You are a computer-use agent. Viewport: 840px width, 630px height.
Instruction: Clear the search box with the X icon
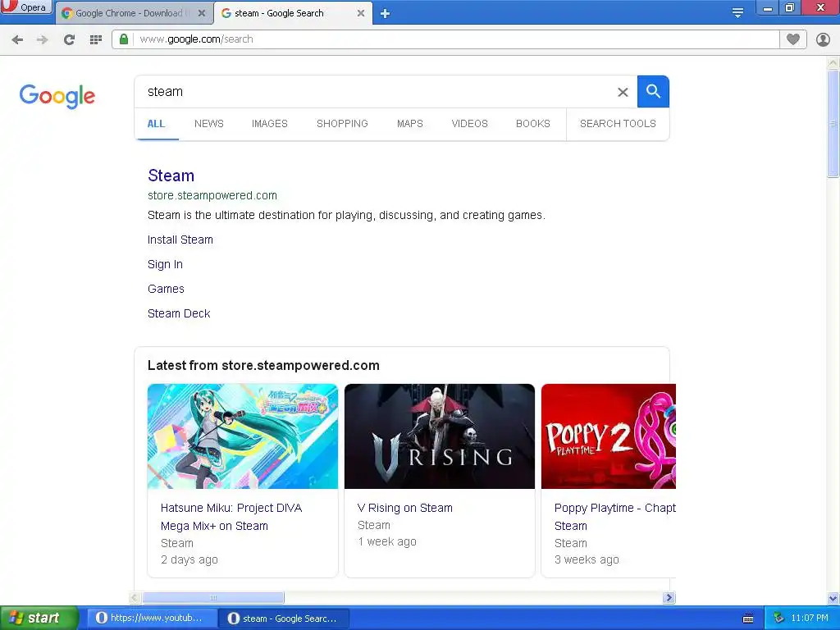[x=623, y=92]
